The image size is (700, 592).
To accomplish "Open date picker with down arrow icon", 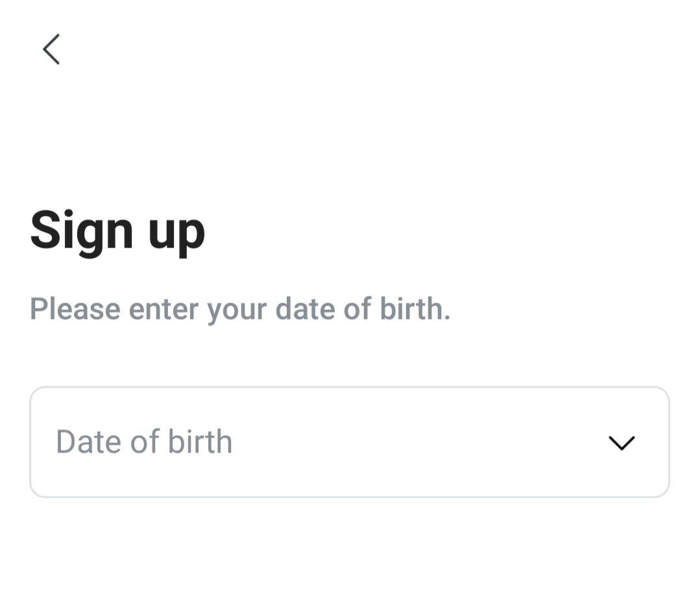I will click(622, 443).
